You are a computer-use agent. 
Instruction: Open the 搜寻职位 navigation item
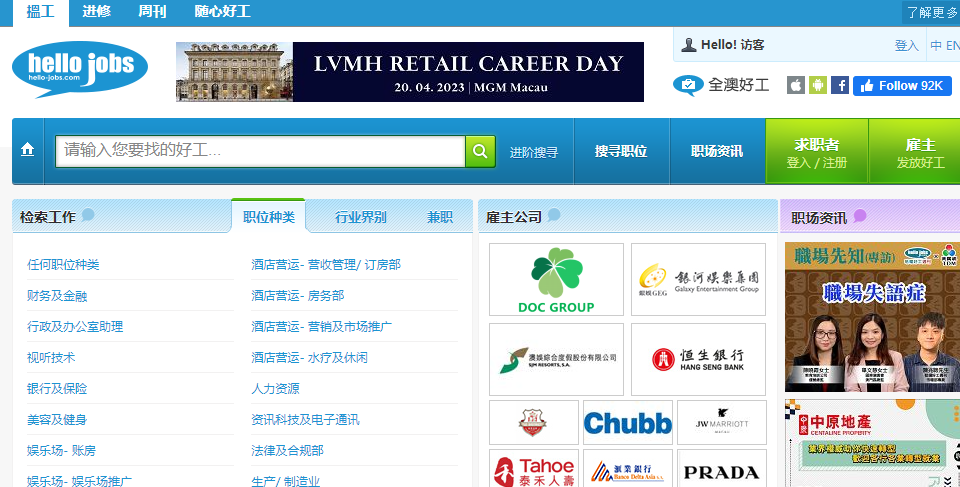621,151
